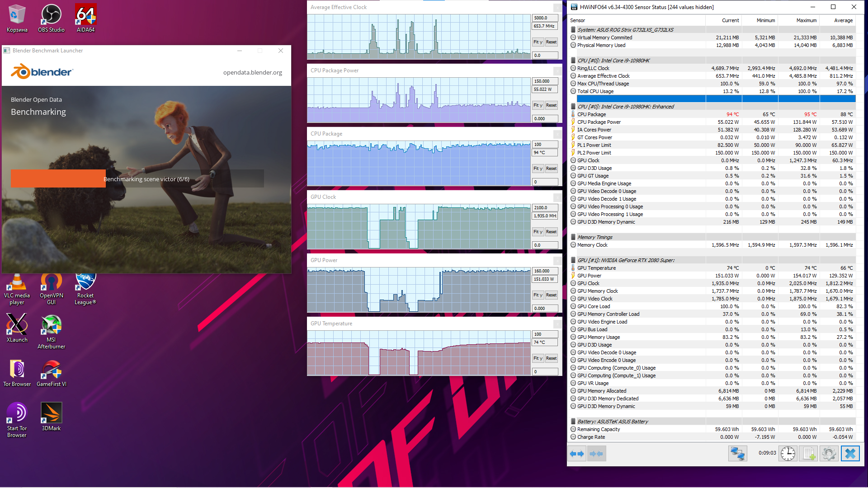Select the Charge Rate row
Viewport: 868px width, 488px height.
712,437
